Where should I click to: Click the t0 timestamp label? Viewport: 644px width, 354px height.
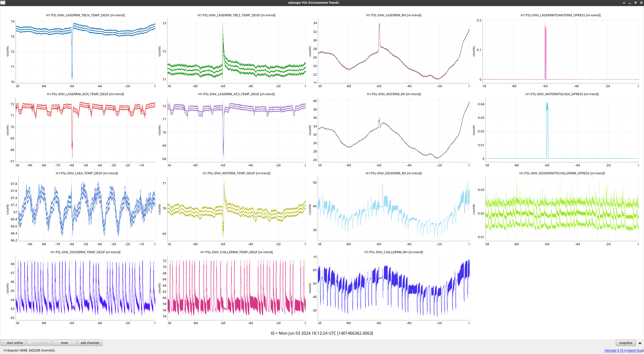(x=322, y=333)
